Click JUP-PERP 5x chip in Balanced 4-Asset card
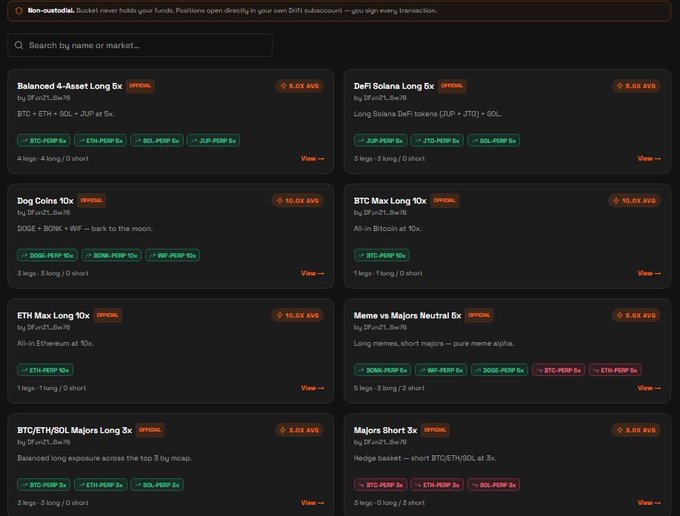Image resolution: width=680 pixels, height=516 pixels. 213,140
